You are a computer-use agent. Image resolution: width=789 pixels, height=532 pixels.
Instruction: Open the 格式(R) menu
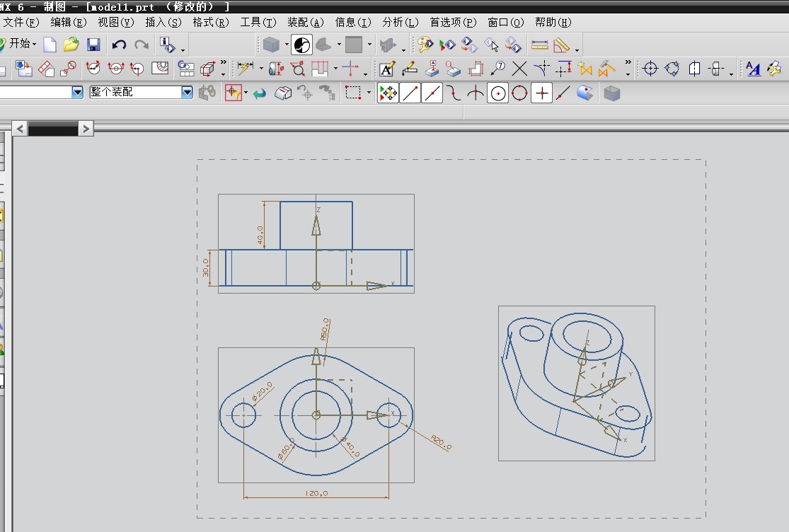click(x=211, y=23)
